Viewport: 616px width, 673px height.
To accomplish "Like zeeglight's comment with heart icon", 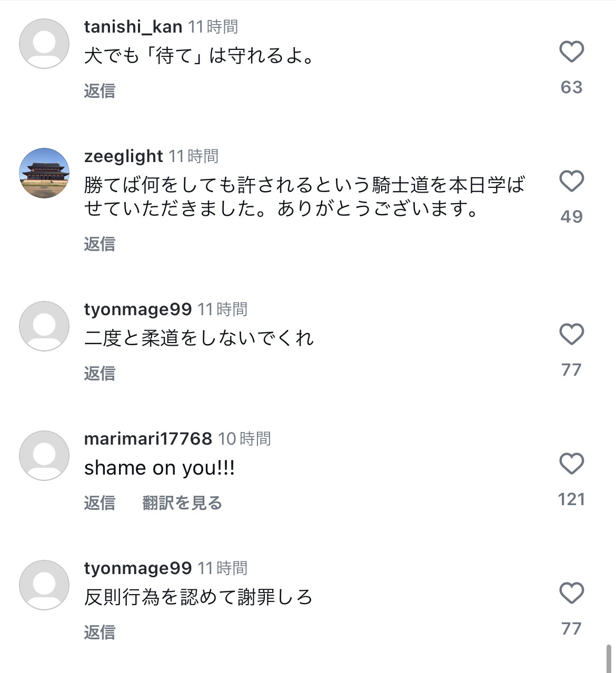I will (571, 181).
